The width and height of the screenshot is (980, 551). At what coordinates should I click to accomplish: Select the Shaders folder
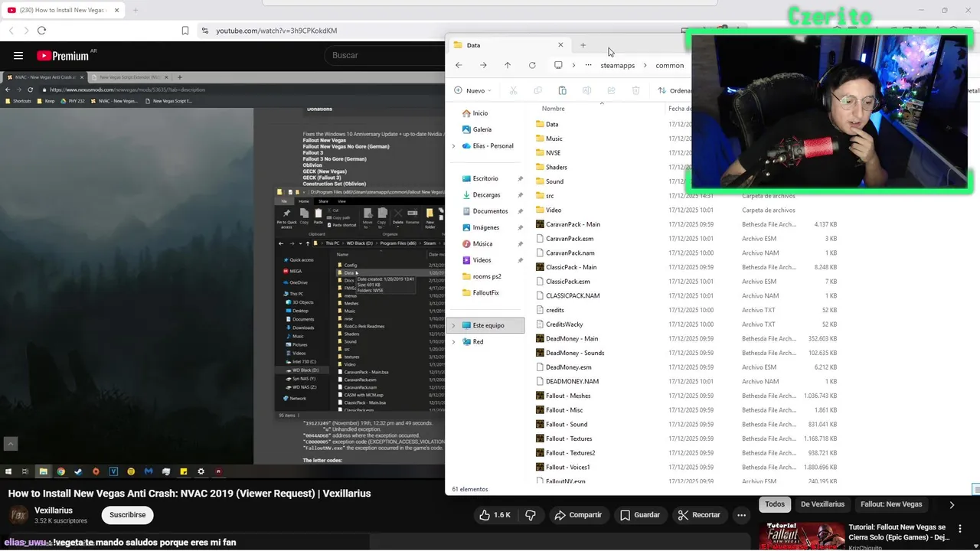click(557, 167)
